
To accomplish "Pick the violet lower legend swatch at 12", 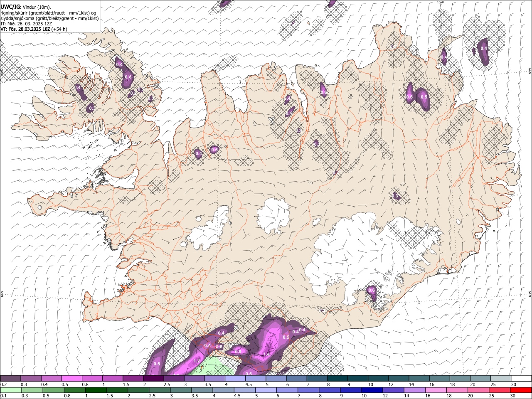I will 393,390.
